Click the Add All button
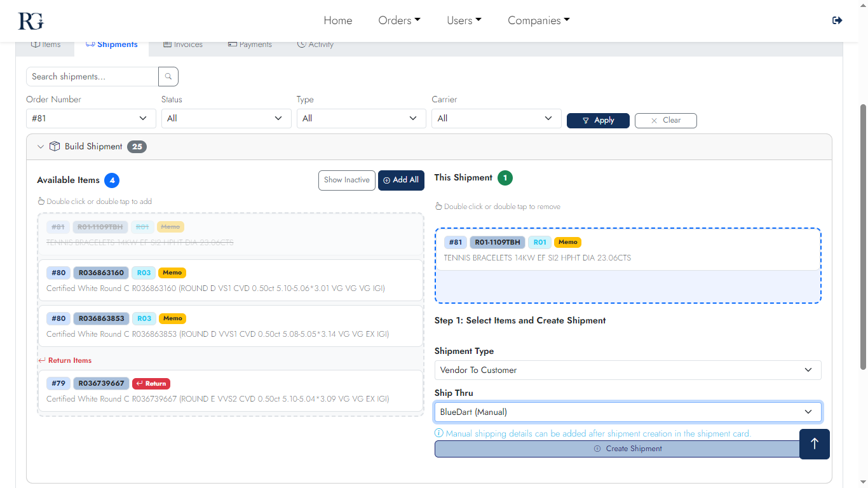Viewport: 868px width, 488px height. [x=401, y=180]
